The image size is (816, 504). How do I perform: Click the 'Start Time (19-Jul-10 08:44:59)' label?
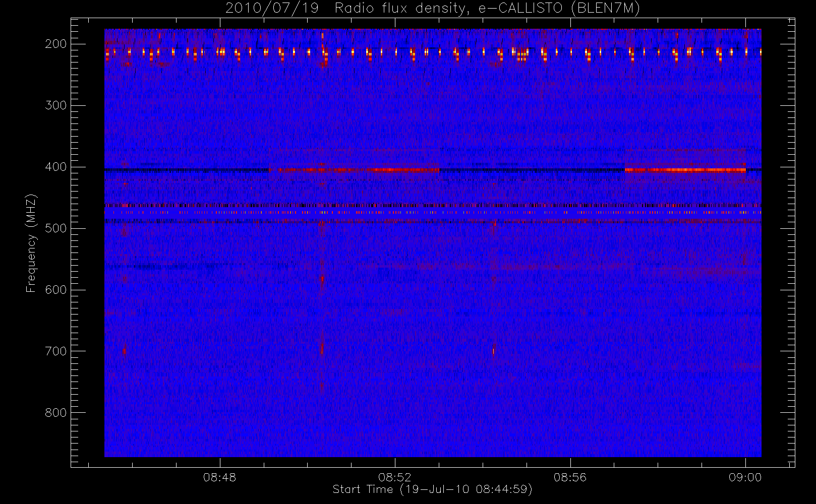433,489
